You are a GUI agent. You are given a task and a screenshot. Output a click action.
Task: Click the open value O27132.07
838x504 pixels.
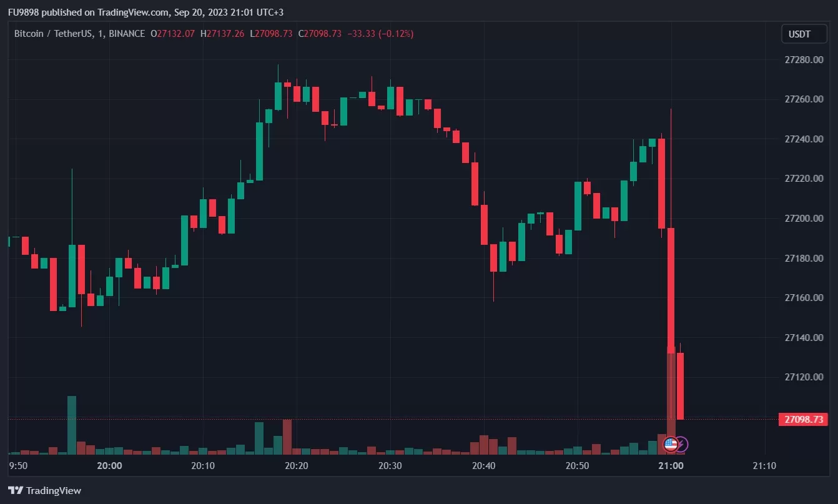[x=173, y=34]
